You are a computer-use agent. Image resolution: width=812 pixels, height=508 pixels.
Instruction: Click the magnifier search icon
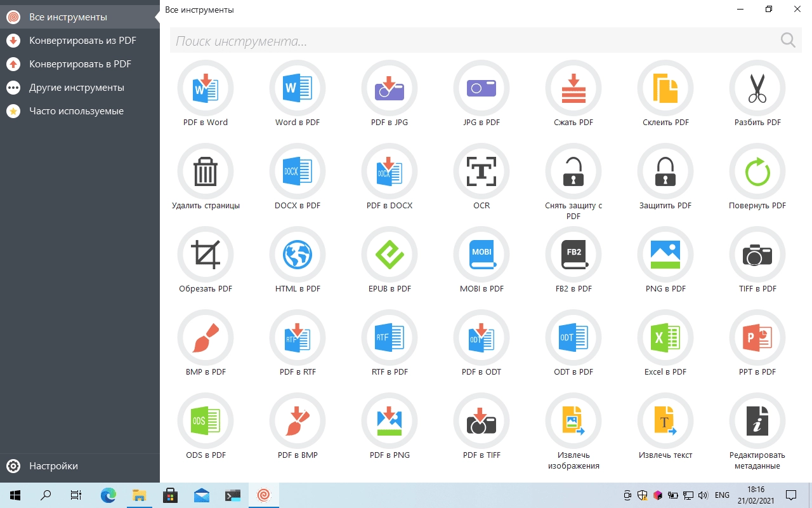point(788,41)
